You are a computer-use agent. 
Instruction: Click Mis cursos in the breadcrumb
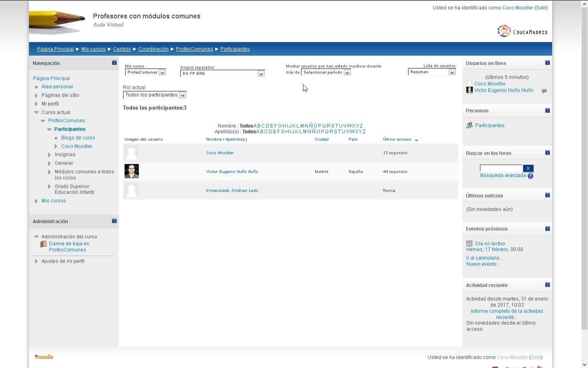93,49
